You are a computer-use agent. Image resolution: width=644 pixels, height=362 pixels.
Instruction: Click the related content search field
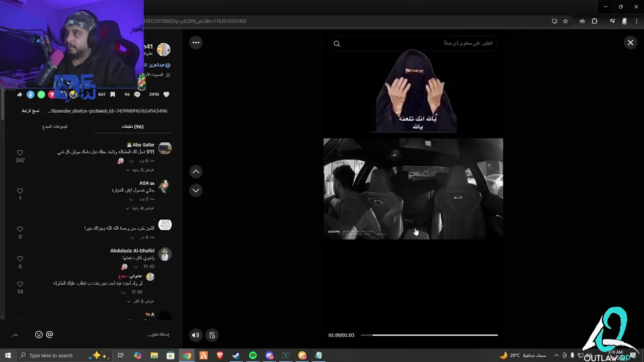pos(413,44)
